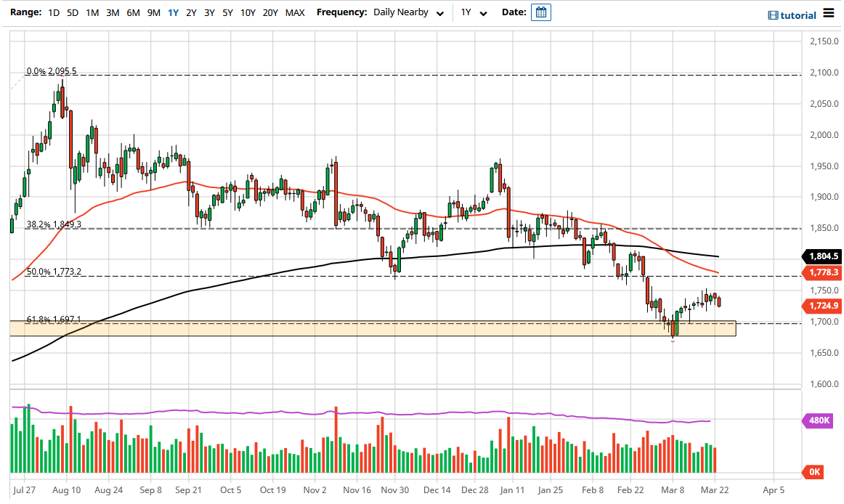Click the 480K volume average label
Screen dimensions: 844x504
[818, 420]
